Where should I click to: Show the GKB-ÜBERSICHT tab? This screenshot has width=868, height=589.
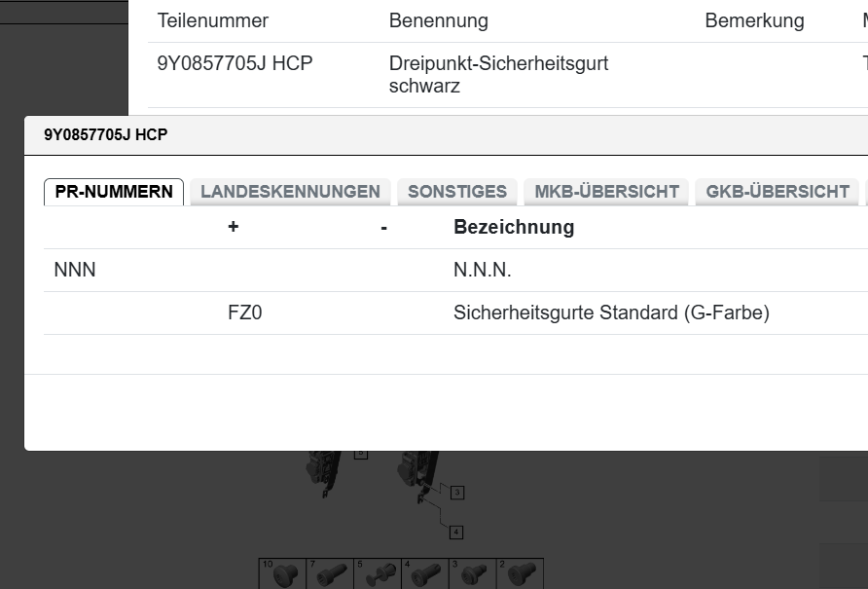point(778,192)
